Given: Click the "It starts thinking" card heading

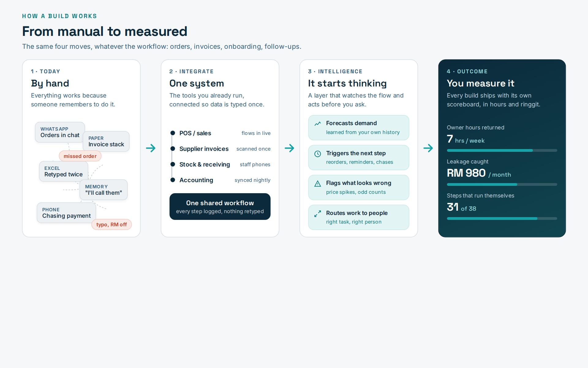Looking at the screenshot, I should click(x=347, y=83).
